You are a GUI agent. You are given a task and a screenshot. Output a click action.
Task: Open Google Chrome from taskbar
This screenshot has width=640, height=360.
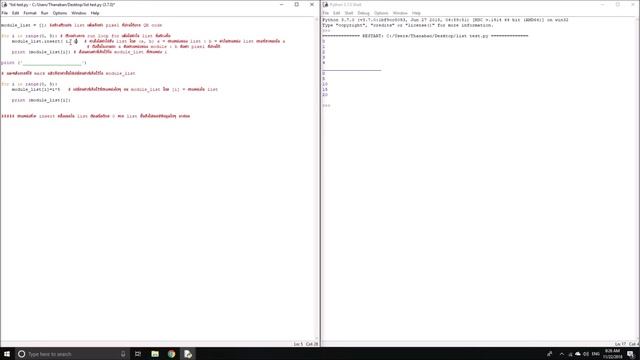171,354
